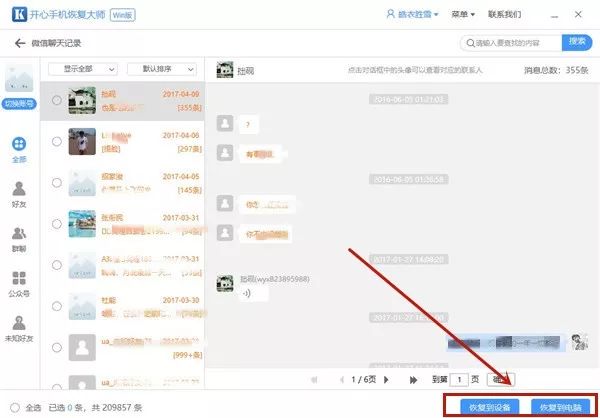This screenshot has height=418, width=600.
Task: Tick the 全选 select-all checkbox
Action: (12, 407)
